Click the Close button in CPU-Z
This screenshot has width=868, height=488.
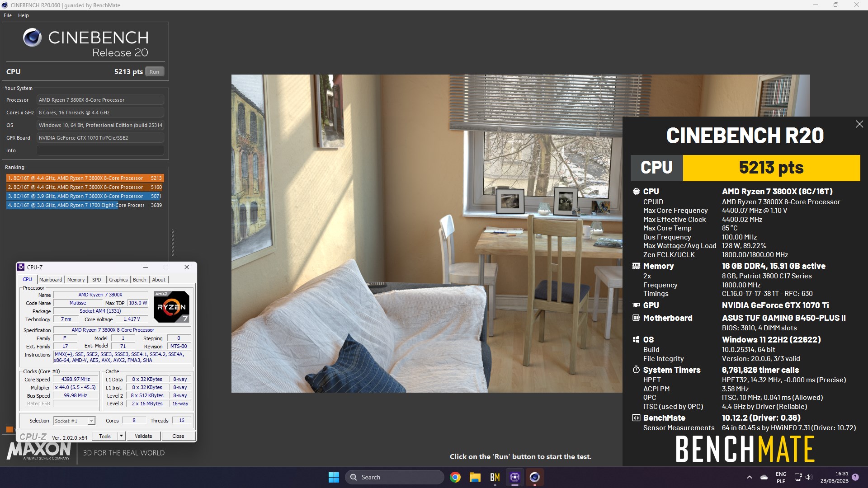[178, 436]
